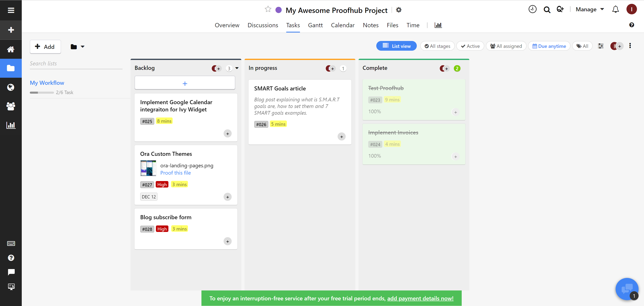Open keyboard shortcuts icon in left sidebar
The width and height of the screenshot is (644, 306).
11,243
